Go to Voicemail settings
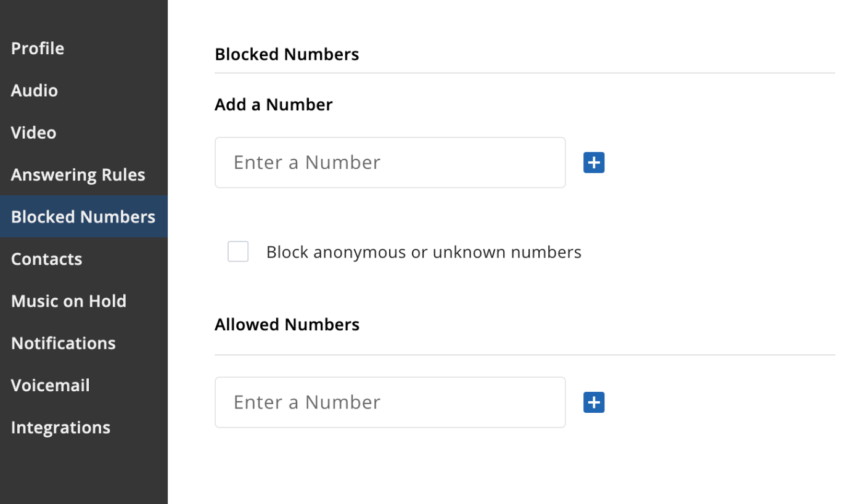 pyautogui.click(x=51, y=385)
